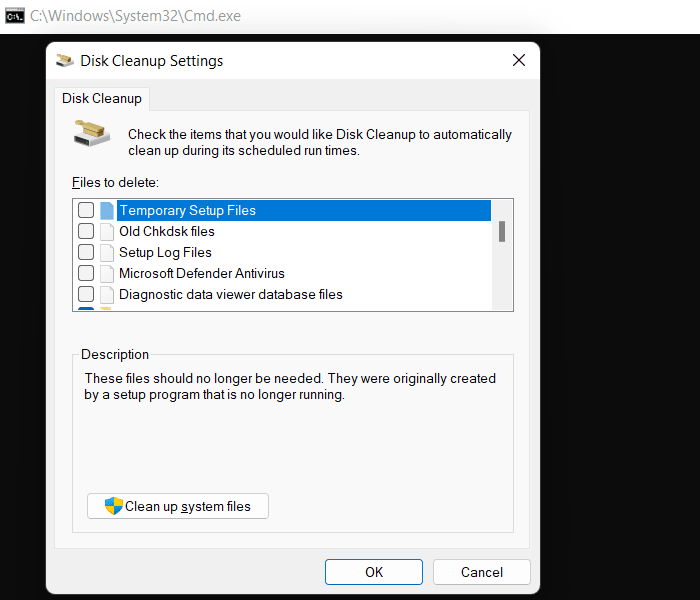Click the Setup Log Files file icon

point(107,253)
